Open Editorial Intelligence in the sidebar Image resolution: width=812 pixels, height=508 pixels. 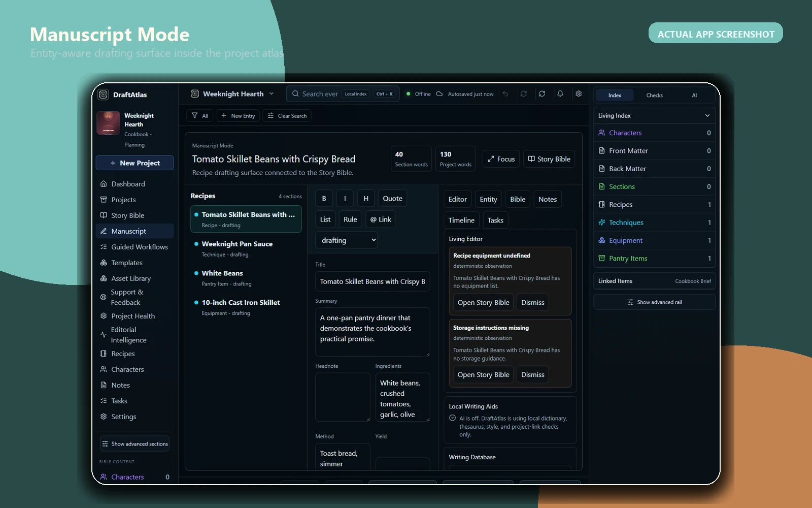click(135, 335)
